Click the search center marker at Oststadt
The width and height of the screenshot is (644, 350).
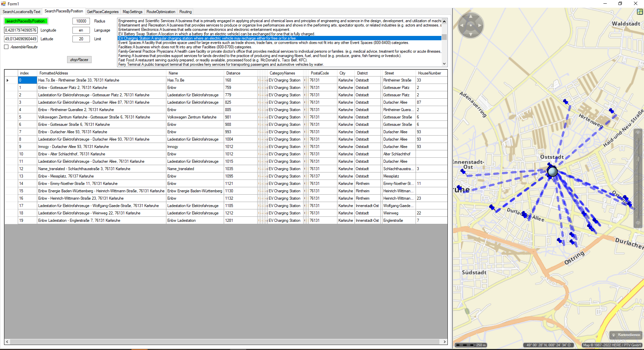552,171
